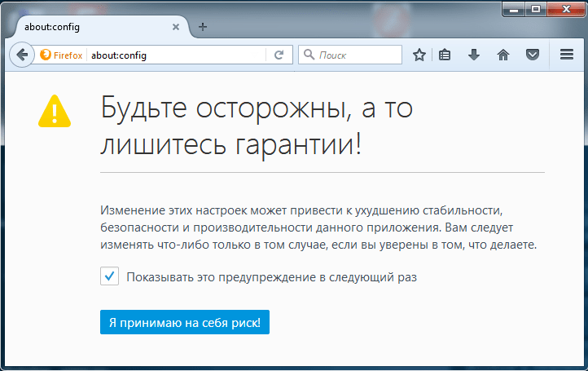Click the heading 'Будьте осторожны, а то лишитесь гарантии!'

tap(257, 126)
